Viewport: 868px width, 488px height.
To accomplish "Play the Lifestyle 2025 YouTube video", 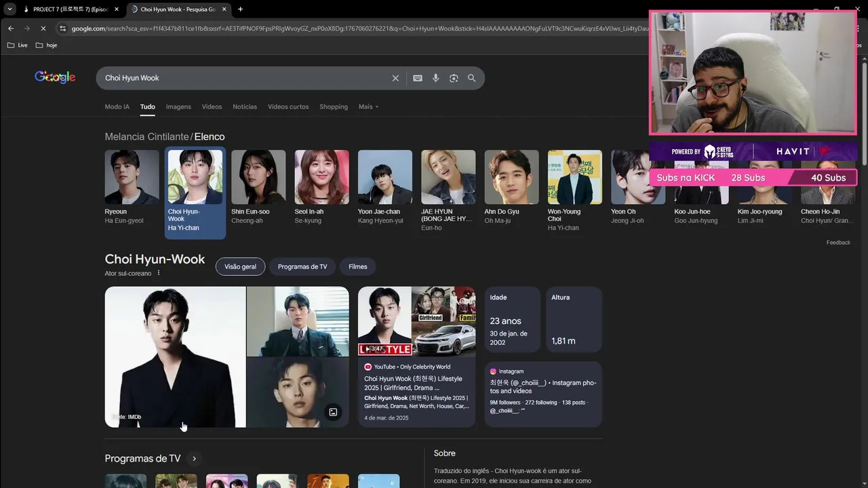I will tap(416, 321).
